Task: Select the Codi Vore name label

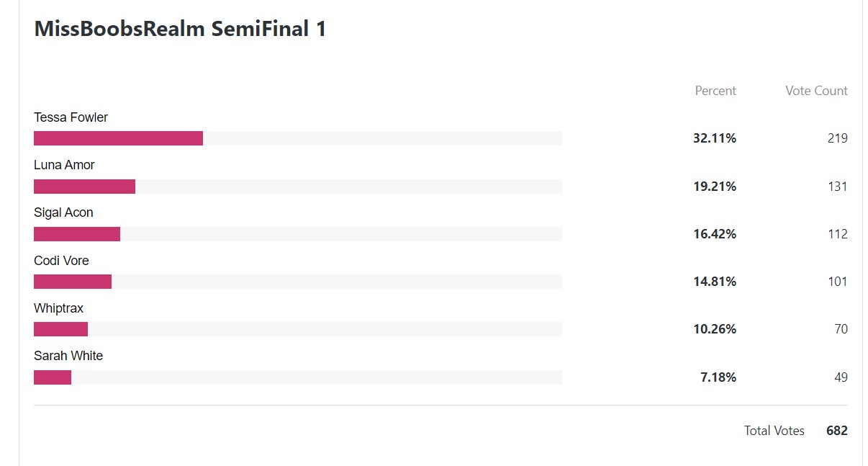Action: coord(61,261)
